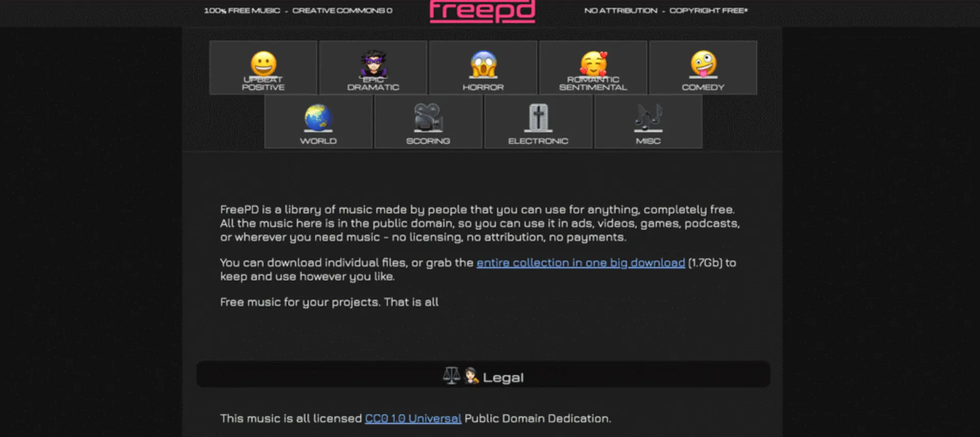The image size is (980, 437).
Task: Open Electronic via the level slider icon
Action: coord(538,117)
